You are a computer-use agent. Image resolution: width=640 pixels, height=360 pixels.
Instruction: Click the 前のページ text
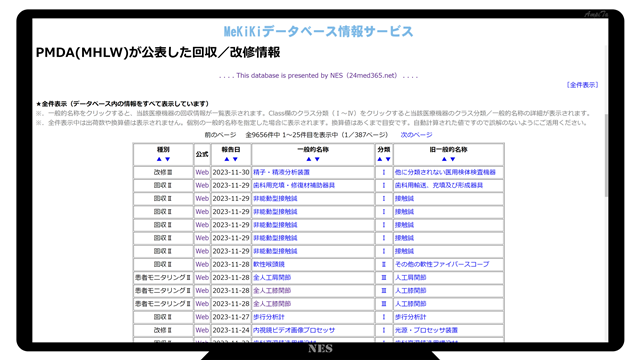[220, 135]
